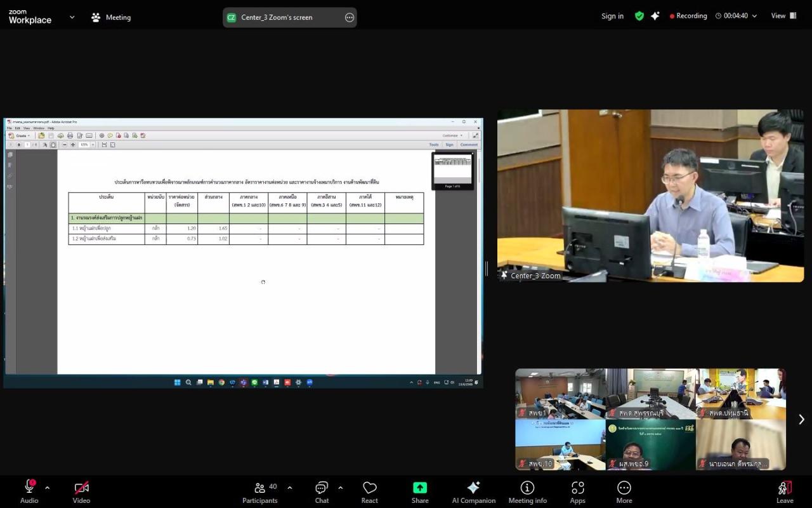Screen dimensions: 812x508
Task: Show next page of participant thumbnails
Action: click(x=801, y=419)
